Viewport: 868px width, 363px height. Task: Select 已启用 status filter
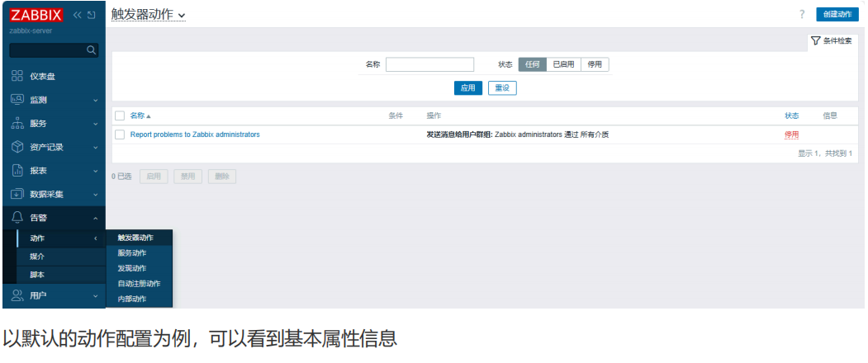pos(563,64)
